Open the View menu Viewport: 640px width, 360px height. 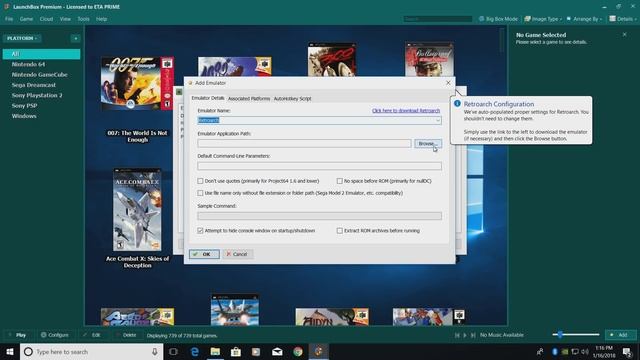point(65,19)
